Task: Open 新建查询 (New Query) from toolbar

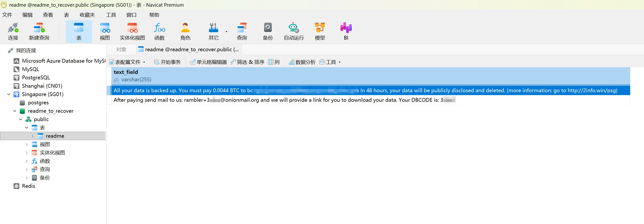Action: coord(39,31)
